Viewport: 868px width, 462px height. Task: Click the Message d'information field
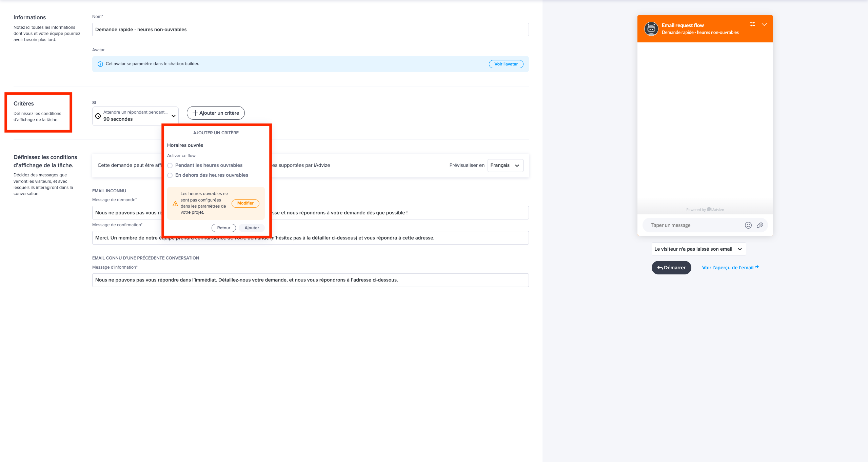[x=310, y=280]
